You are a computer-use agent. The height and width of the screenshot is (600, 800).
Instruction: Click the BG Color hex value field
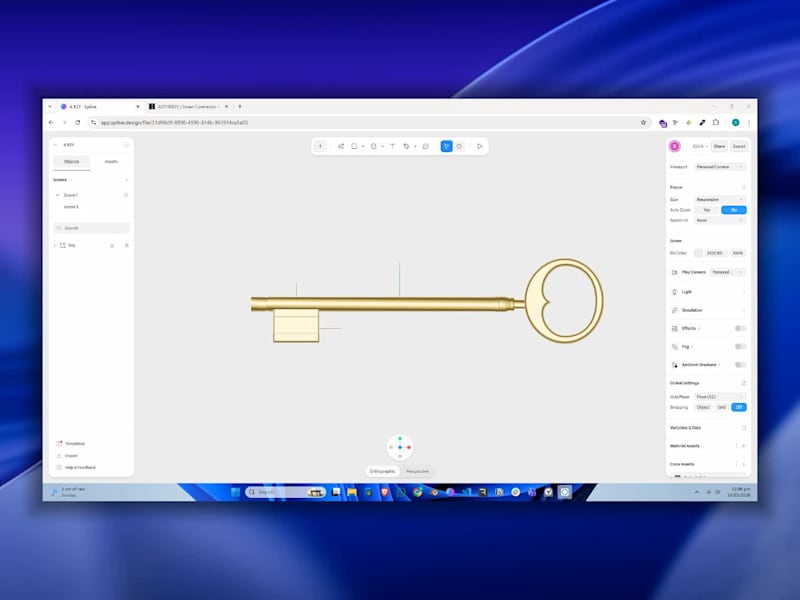pyautogui.click(x=715, y=253)
